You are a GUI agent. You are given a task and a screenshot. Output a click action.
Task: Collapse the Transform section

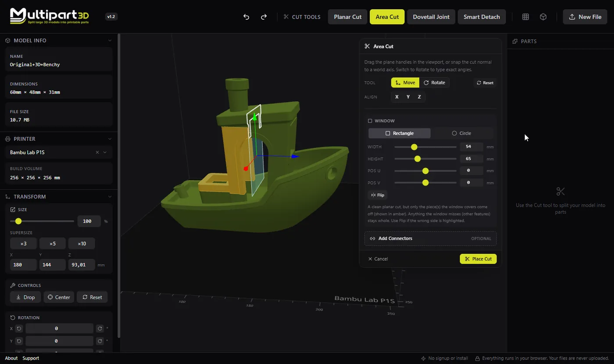[110, 196]
